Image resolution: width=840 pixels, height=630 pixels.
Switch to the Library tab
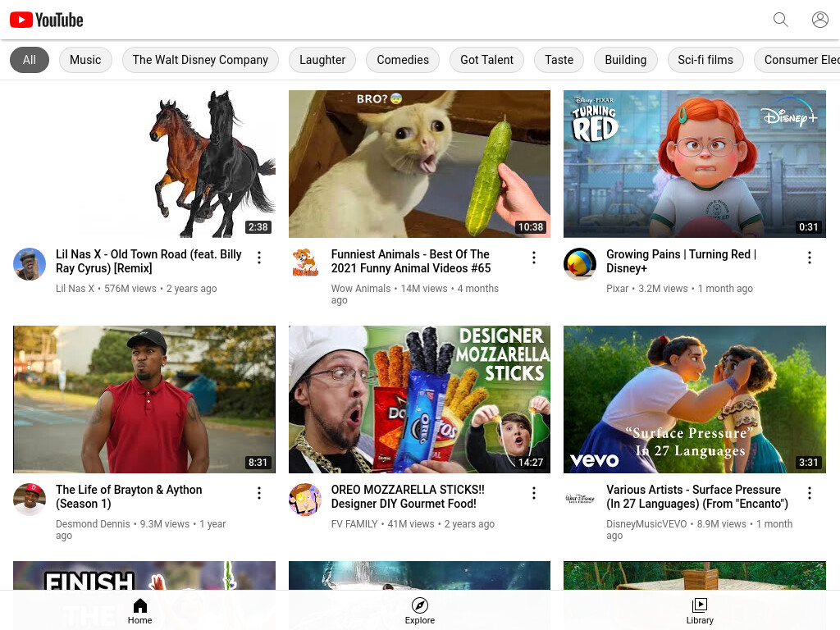tap(700, 610)
